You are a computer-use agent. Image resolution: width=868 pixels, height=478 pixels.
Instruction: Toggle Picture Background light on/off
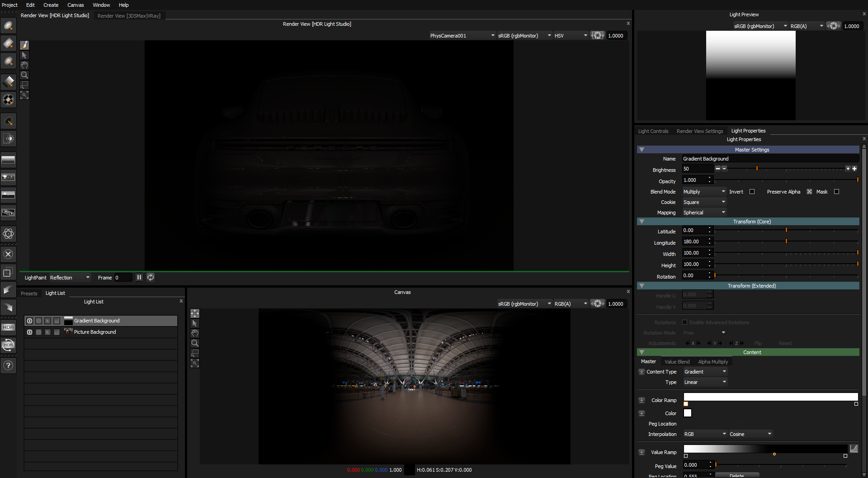pos(29,332)
